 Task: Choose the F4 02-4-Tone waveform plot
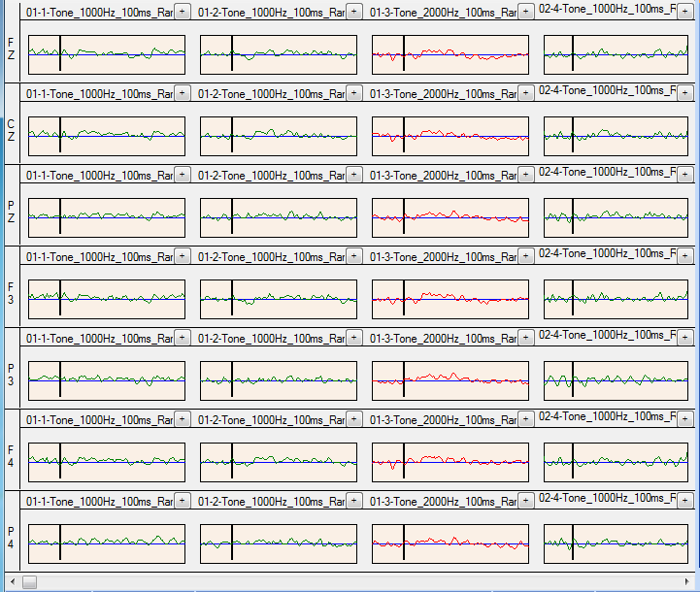[617, 462]
